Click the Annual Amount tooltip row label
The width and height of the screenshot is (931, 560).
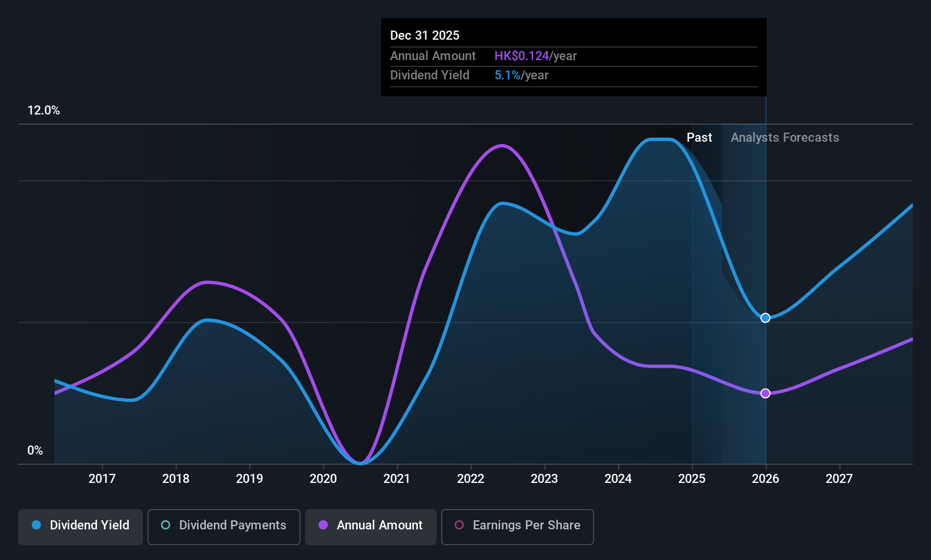[x=433, y=56]
